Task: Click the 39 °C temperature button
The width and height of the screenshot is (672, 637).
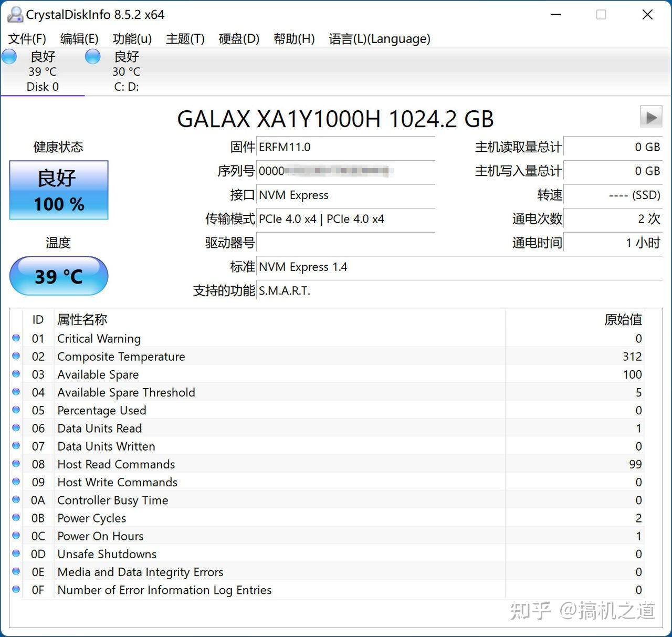Action: 59,276
